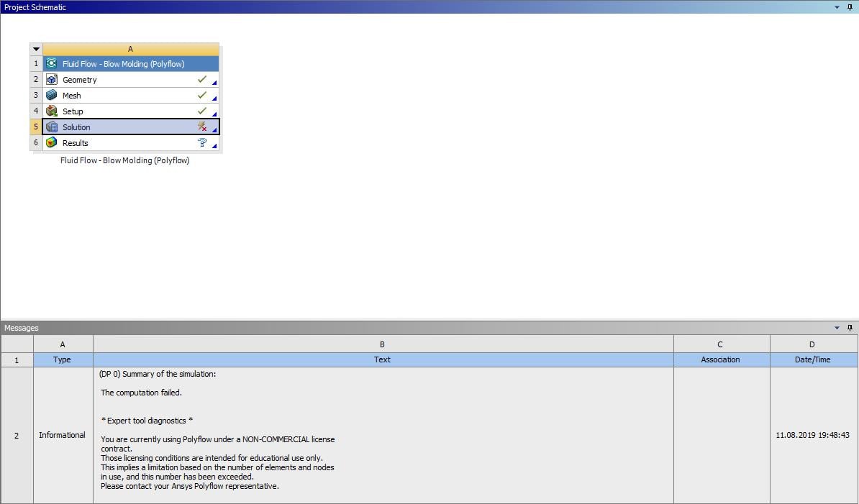Click row number 5 of the schematic system
This screenshot has height=504, width=859.
click(36, 127)
